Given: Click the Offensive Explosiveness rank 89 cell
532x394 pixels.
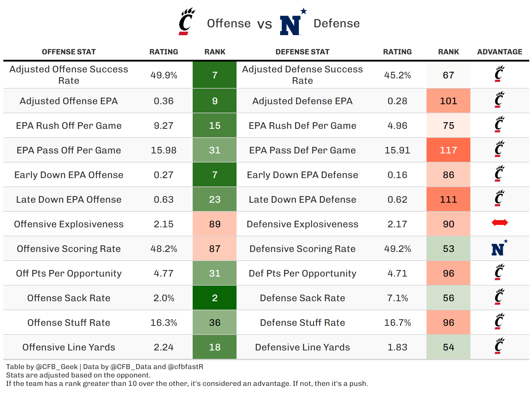Looking at the screenshot, I should [215, 224].
